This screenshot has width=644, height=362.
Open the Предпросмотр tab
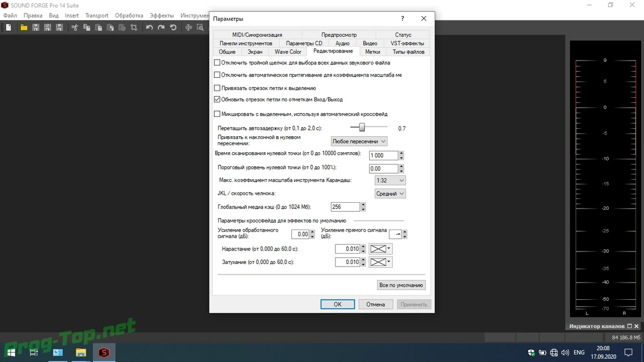click(x=339, y=35)
